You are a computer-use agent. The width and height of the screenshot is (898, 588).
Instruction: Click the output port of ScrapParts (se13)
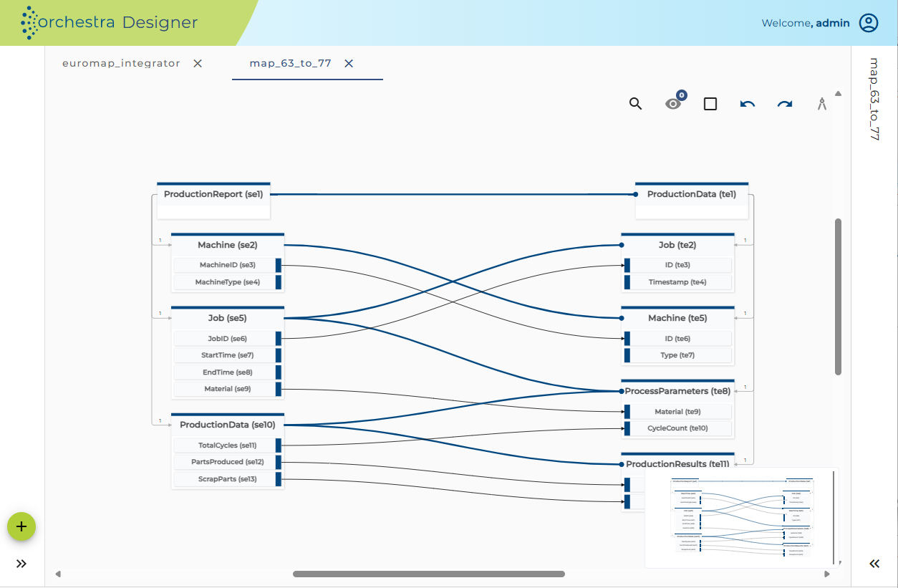(279, 478)
